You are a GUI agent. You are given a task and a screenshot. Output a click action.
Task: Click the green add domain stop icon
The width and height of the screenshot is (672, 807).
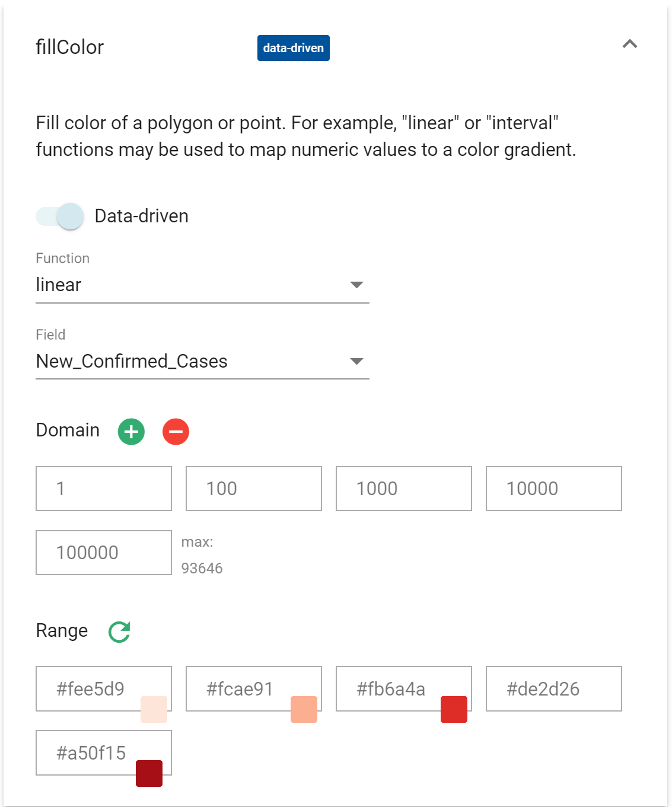point(131,431)
